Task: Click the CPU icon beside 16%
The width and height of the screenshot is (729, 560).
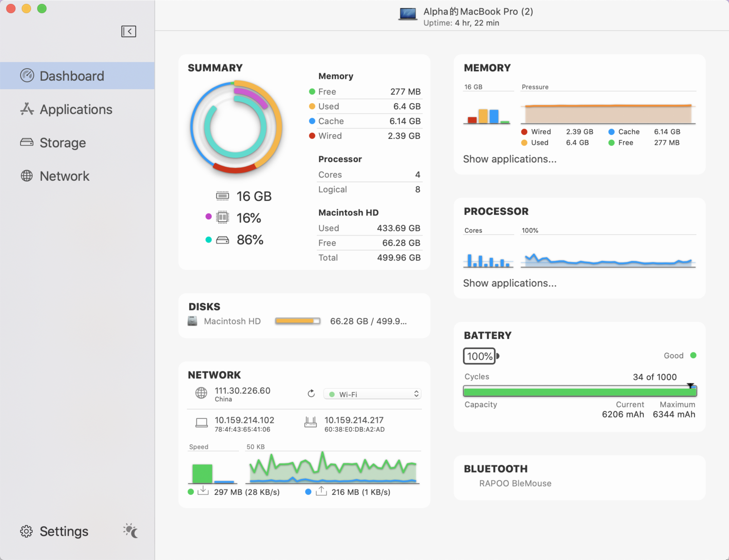Action: coord(223,217)
